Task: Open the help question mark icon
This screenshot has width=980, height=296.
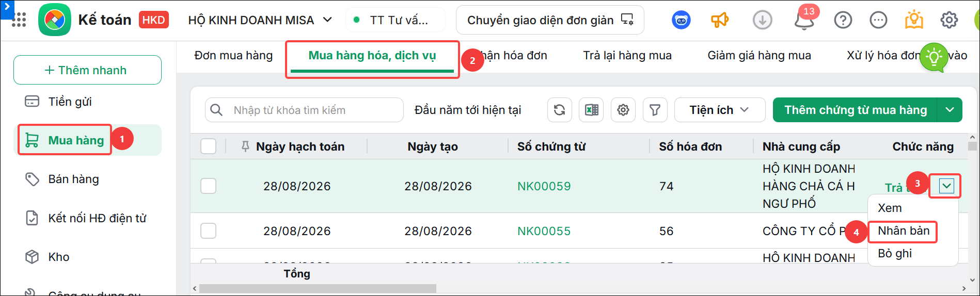Action: (x=843, y=20)
